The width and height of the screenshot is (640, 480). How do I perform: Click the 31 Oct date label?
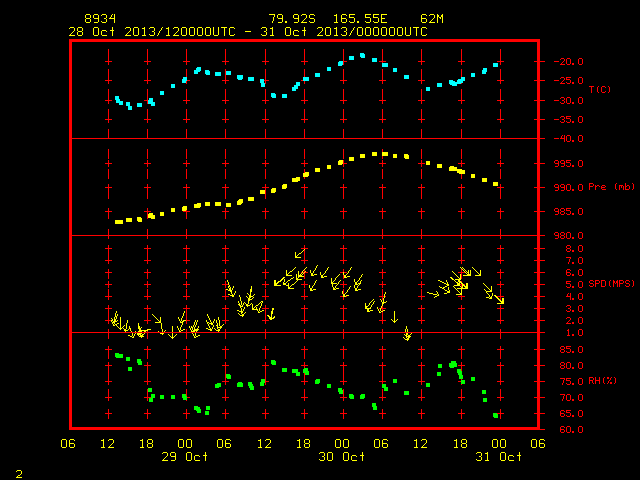coord(498,456)
